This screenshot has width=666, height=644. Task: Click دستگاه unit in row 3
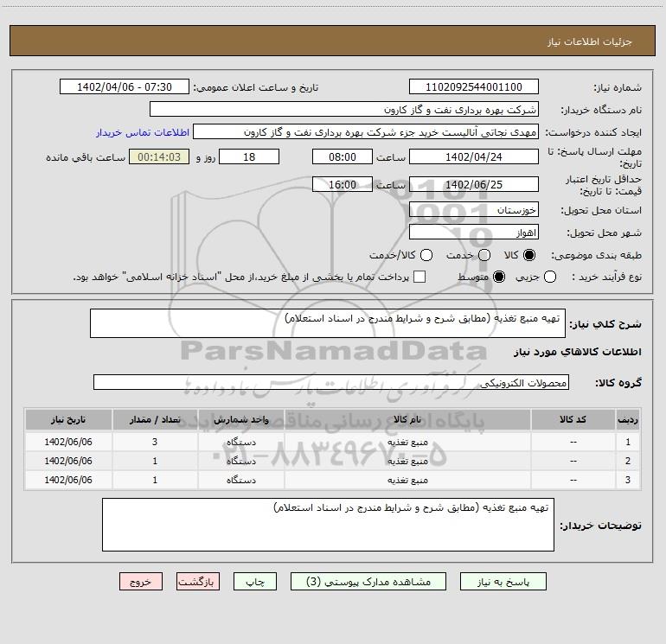click(x=240, y=480)
